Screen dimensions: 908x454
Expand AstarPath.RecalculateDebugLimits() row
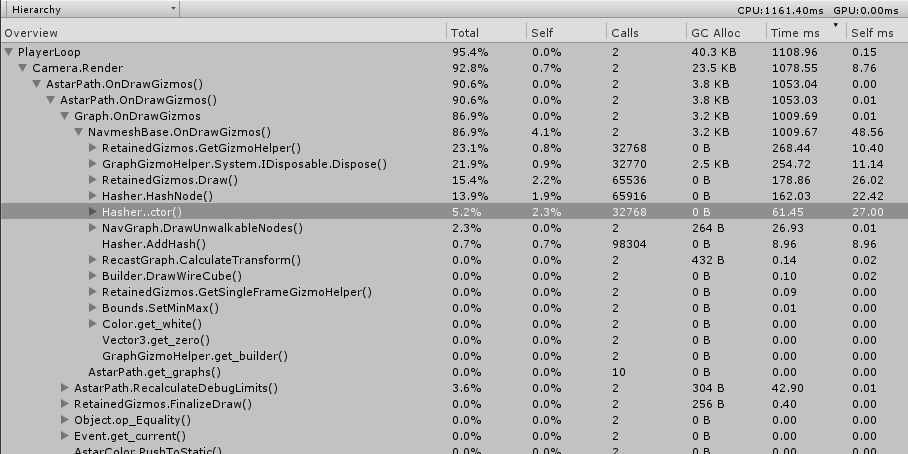pyautogui.click(x=65, y=388)
